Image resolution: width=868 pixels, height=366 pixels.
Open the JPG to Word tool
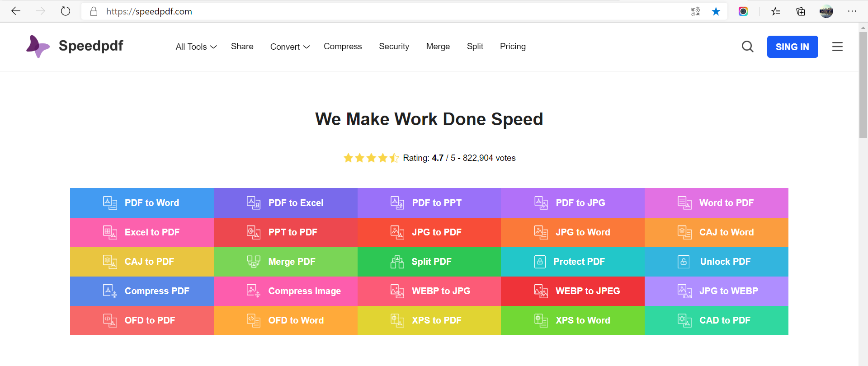click(x=573, y=232)
